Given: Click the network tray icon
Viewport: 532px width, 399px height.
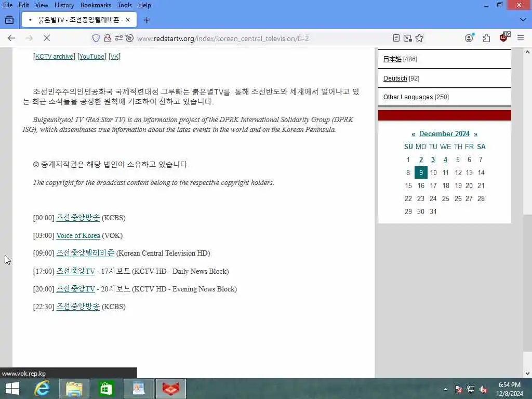Looking at the screenshot, I should (x=471, y=389).
